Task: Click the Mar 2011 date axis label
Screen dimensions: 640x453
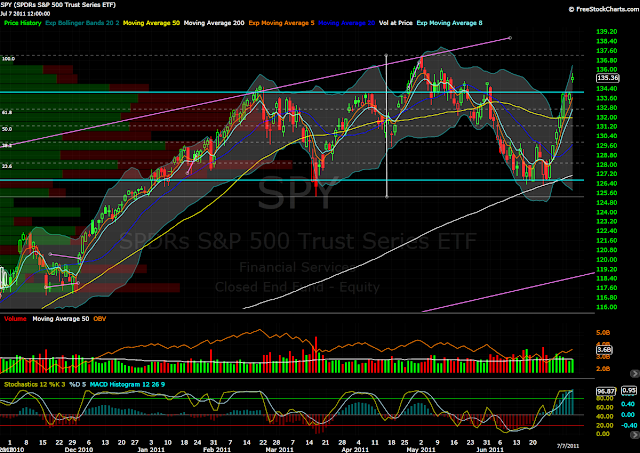Action: click(x=279, y=449)
